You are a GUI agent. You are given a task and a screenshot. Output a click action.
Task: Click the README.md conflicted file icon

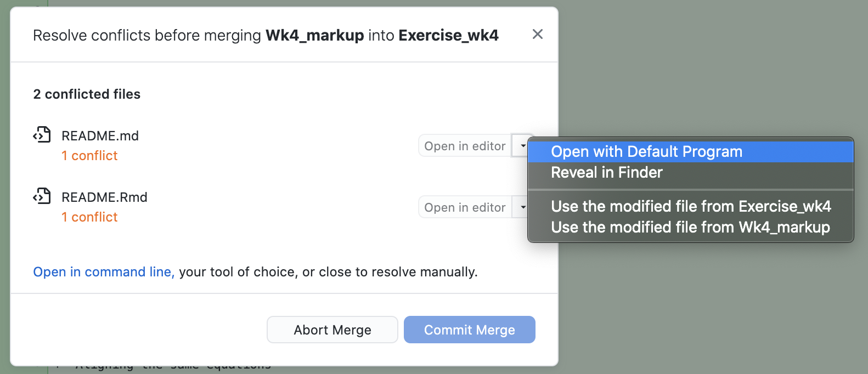tap(42, 135)
